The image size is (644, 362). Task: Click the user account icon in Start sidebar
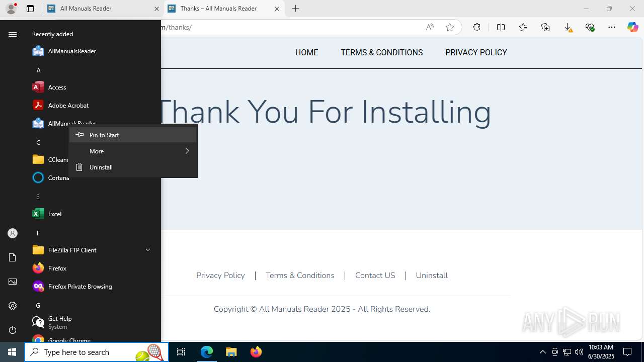13,233
